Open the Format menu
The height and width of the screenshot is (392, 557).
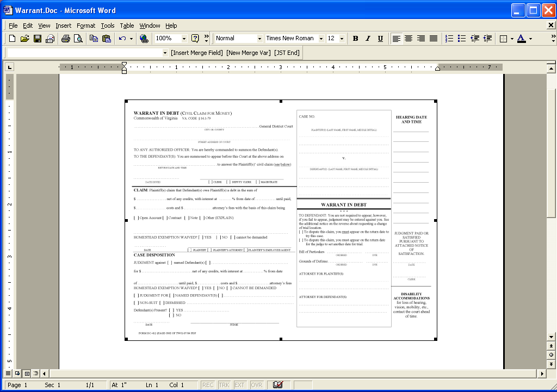point(86,26)
